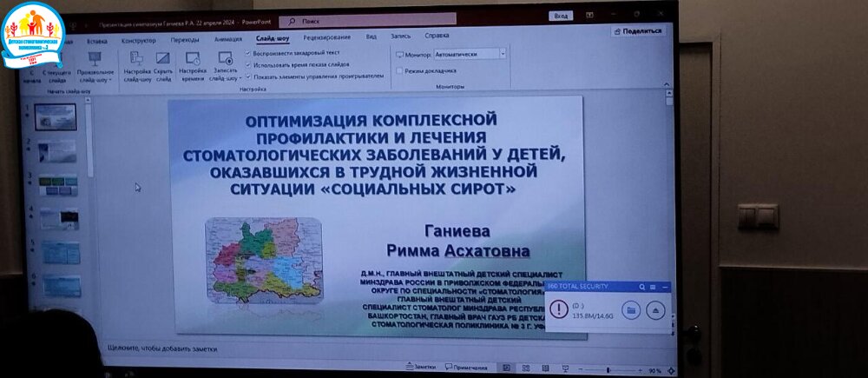
Task: Open the Вставка ribbon tab
Action: [97, 41]
